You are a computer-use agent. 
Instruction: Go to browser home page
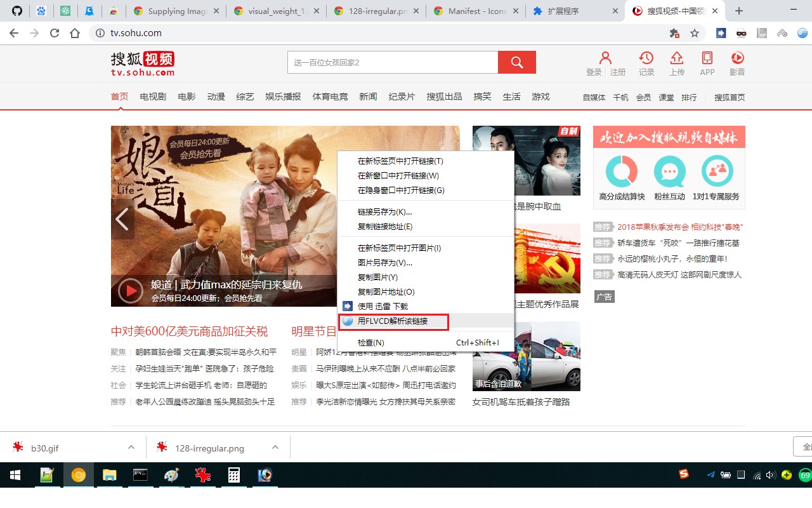75,33
